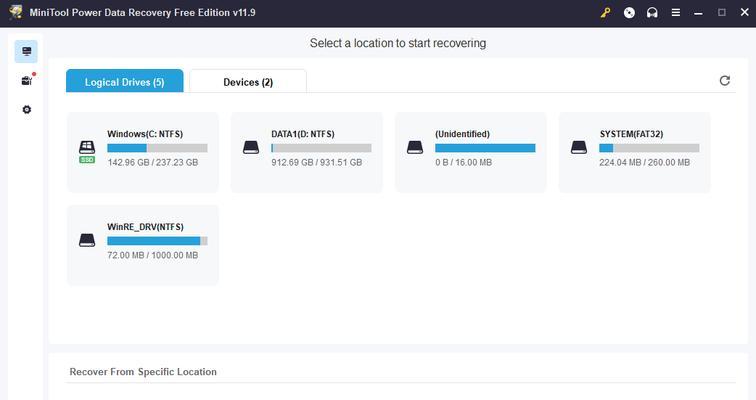This screenshot has height=400, width=756.
Task: Minimize the MiniTool window
Action: tap(698, 13)
